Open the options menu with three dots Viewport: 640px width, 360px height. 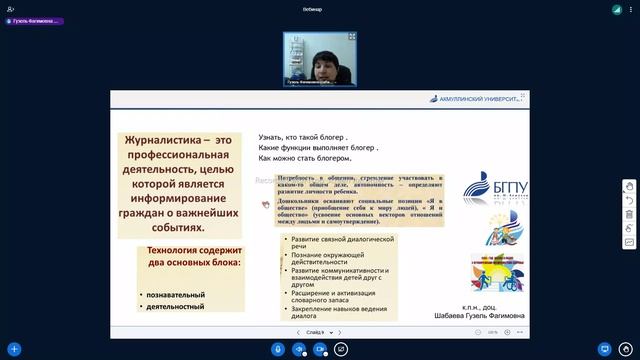[631, 9]
